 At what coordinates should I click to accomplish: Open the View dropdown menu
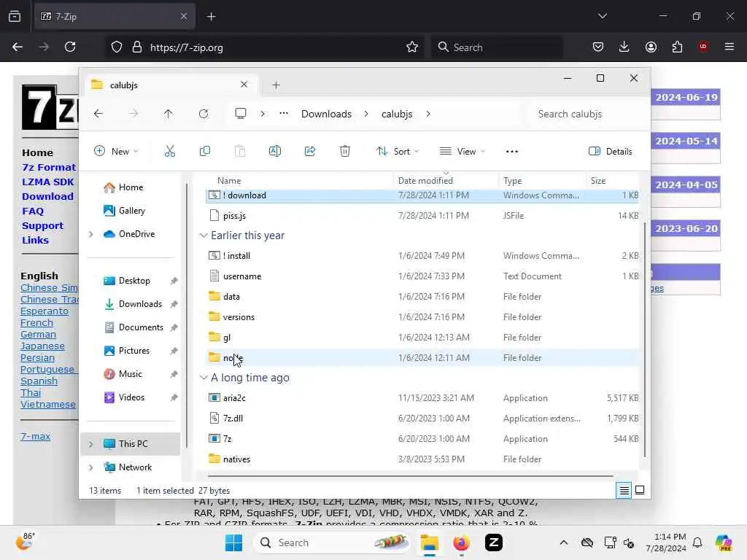(x=462, y=152)
